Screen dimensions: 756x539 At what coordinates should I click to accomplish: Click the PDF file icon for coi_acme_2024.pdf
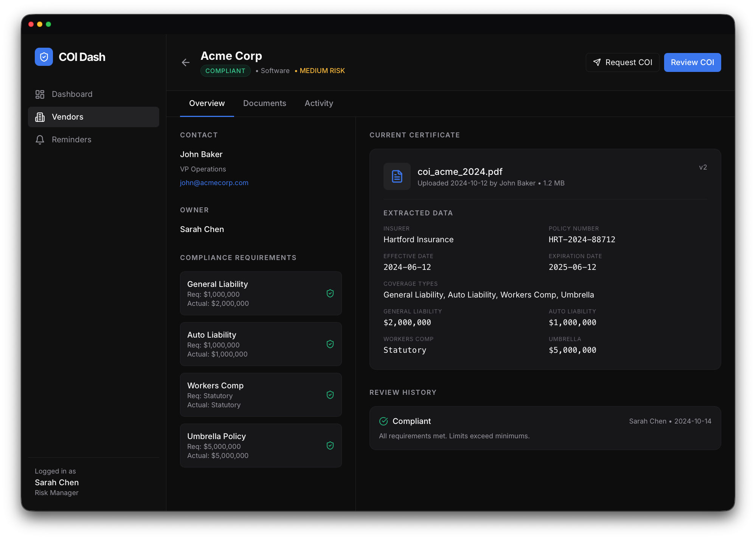pyautogui.click(x=397, y=176)
